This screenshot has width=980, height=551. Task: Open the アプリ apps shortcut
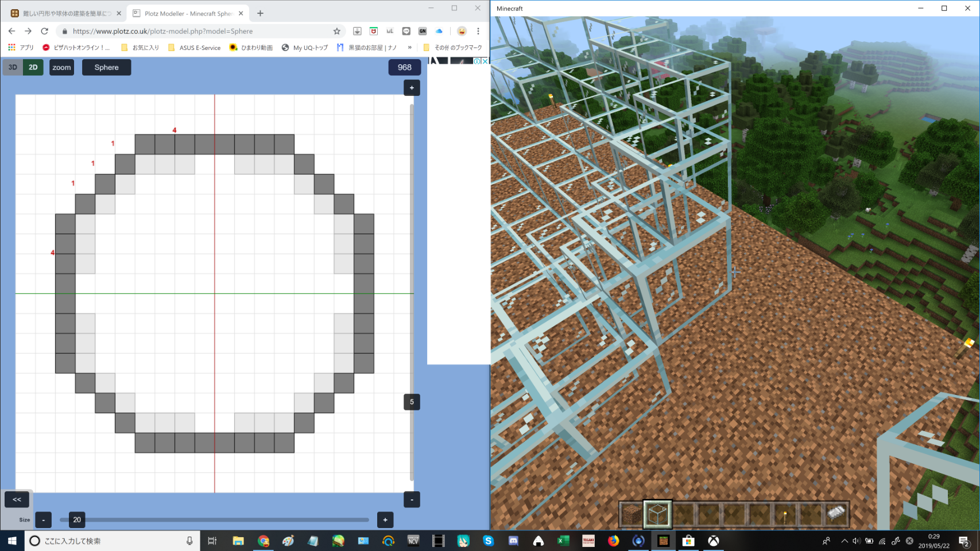point(21,48)
